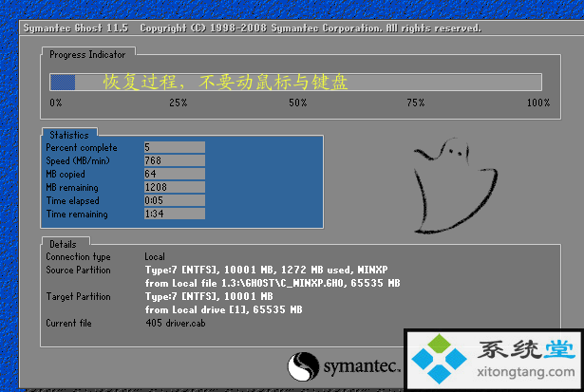Click the MB remaining value 1208
Screen dimensions: 584x392
tap(175, 187)
